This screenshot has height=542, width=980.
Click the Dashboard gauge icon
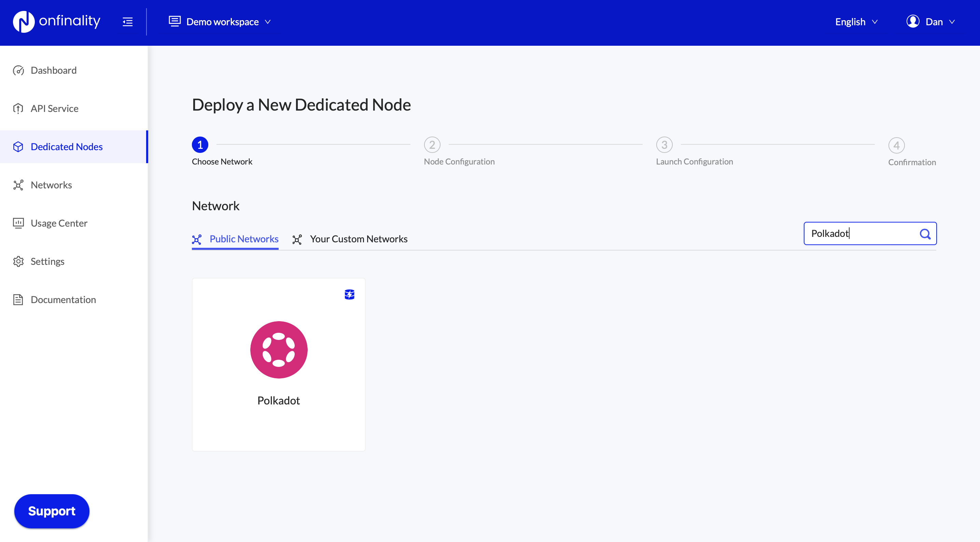(18, 70)
